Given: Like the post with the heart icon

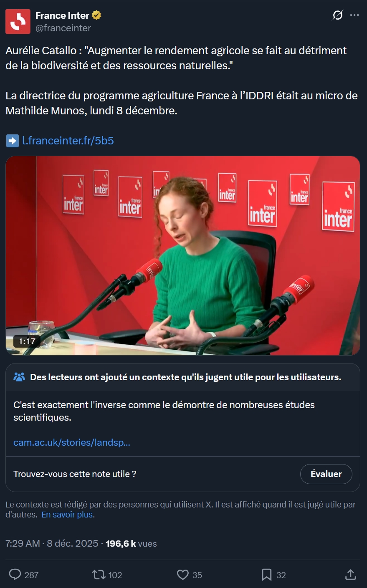Looking at the screenshot, I should point(183,575).
